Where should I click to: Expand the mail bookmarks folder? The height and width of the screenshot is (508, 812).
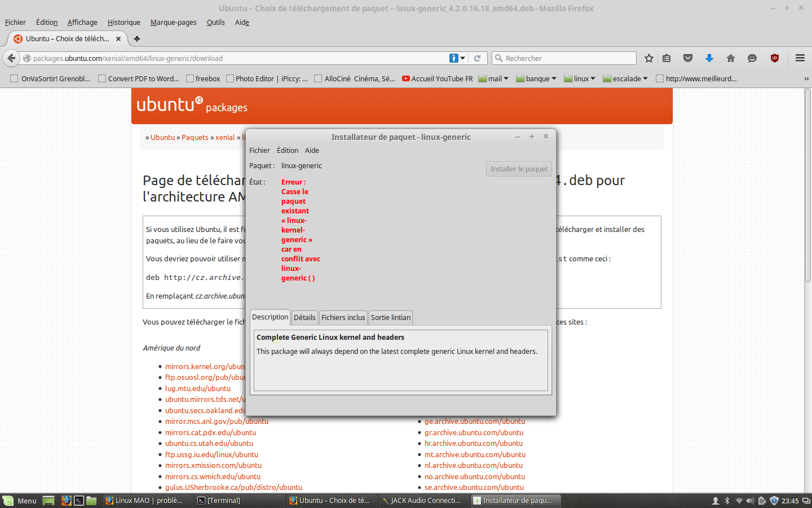coord(493,78)
